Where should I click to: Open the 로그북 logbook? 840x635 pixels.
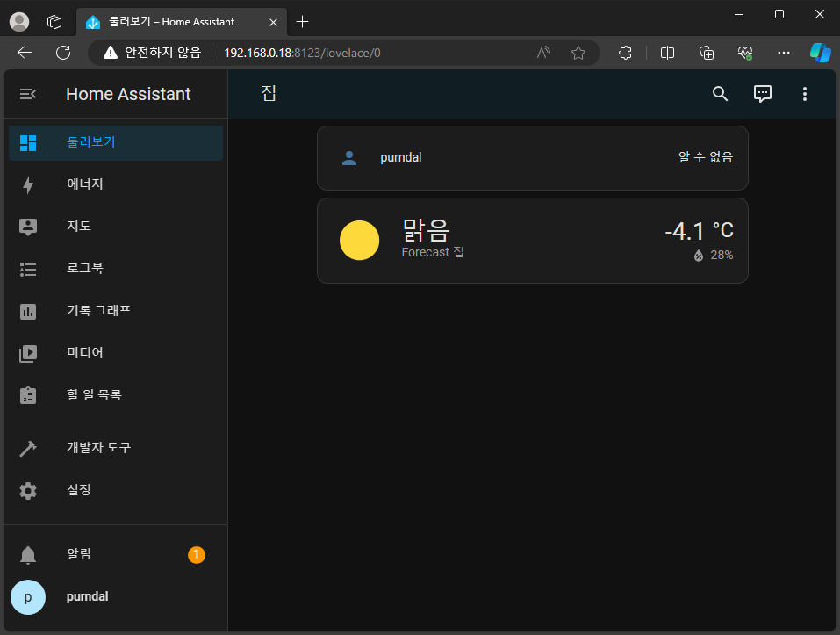point(116,269)
